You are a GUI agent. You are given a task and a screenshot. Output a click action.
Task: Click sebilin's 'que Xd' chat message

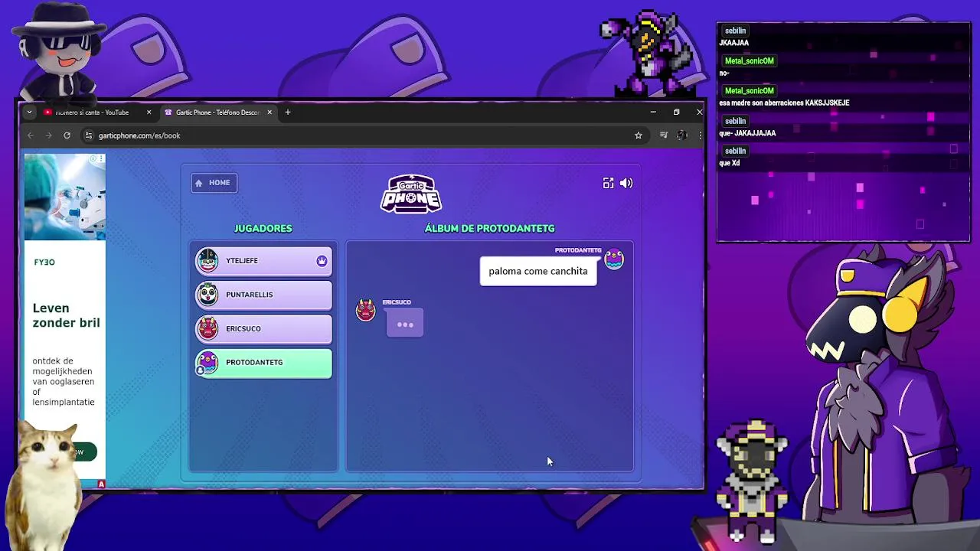pos(730,163)
